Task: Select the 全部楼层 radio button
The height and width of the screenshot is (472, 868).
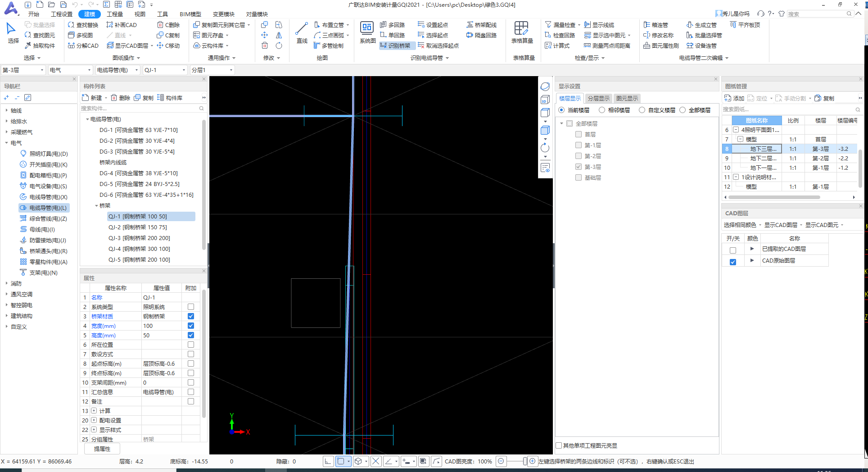Action: [683, 110]
